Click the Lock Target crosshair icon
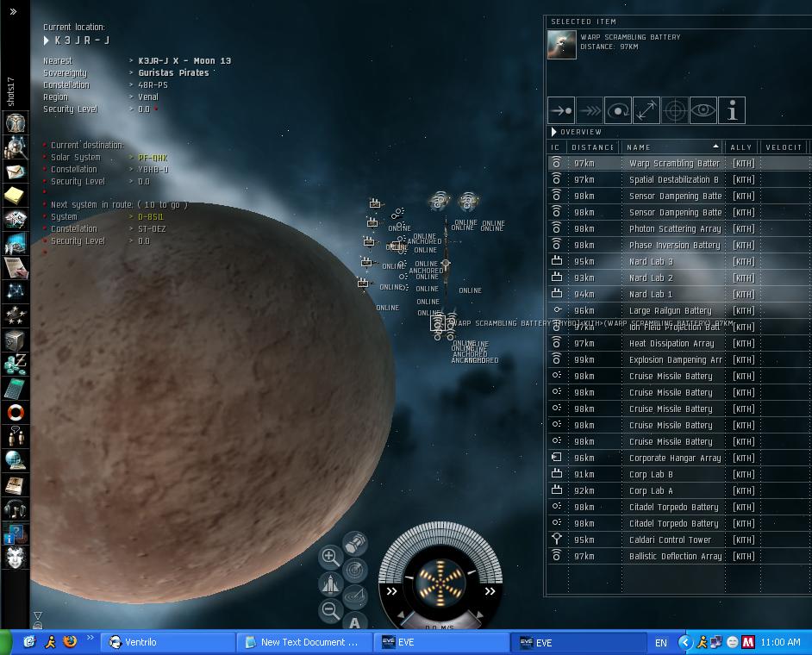The height and width of the screenshot is (655, 812). pos(675,110)
